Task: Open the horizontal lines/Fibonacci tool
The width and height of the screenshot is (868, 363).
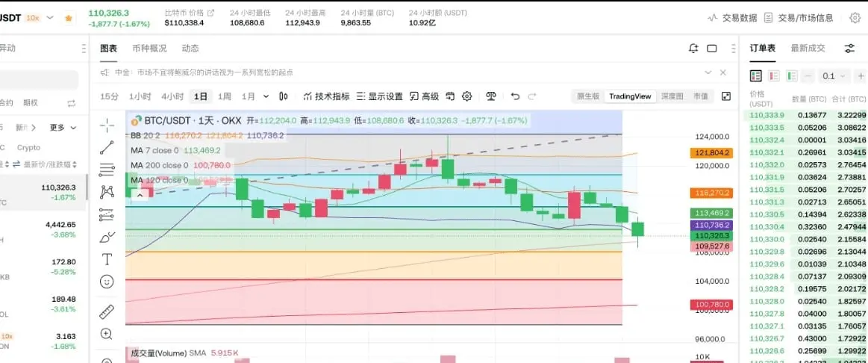Action: click(107, 170)
